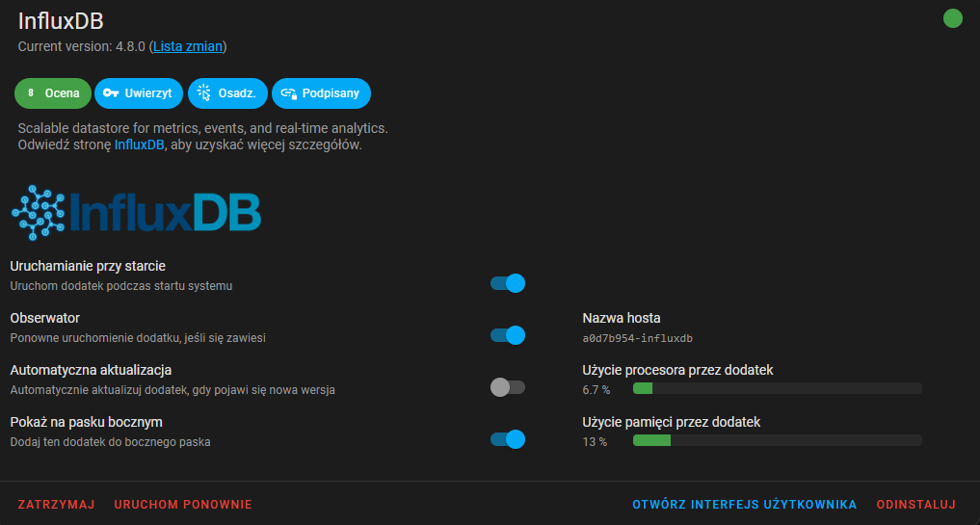Click hostname text a0d7b954-influxdb
This screenshot has height=525, width=980.
638,338
